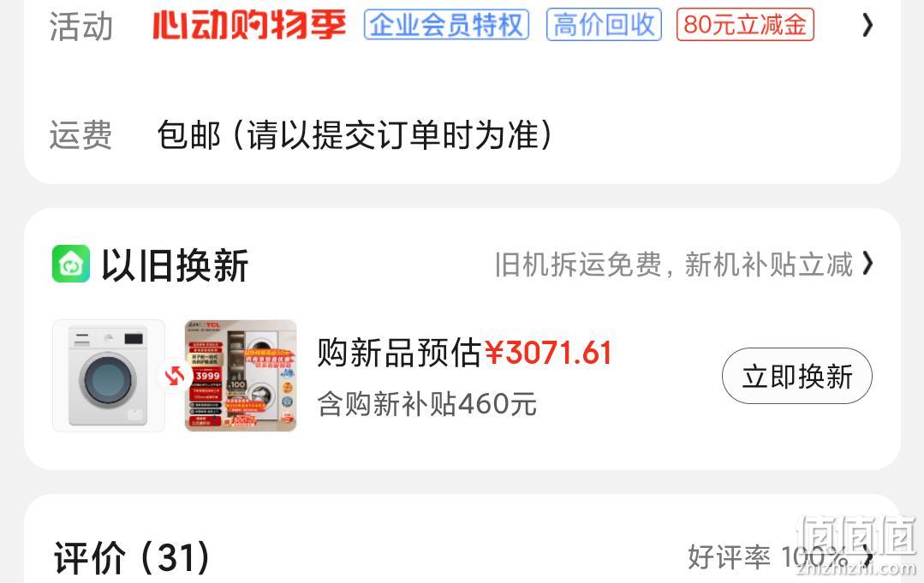Open the 评价 (31) reviews heading
The height and width of the screenshot is (583, 924).
pos(132,557)
